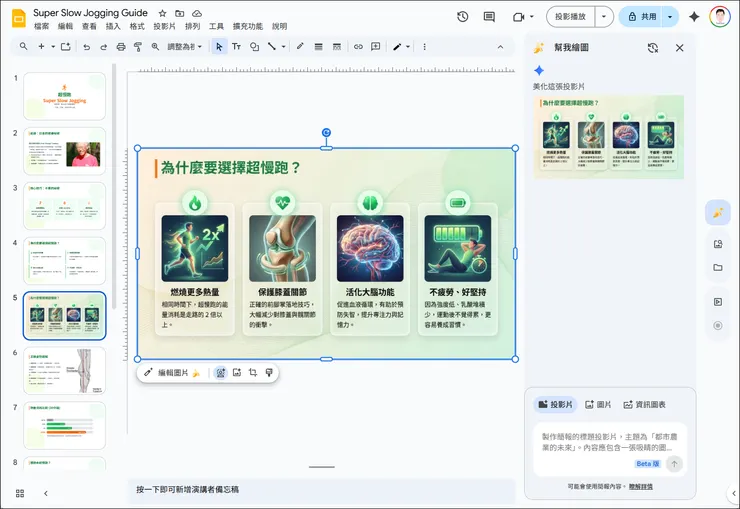Open the 排列 menu
The height and width of the screenshot is (509, 740).
(x=193, y=26)
